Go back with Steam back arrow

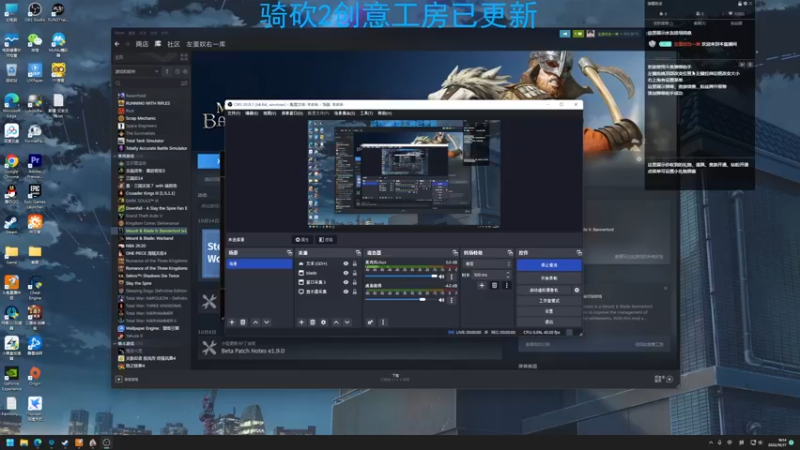117,44
